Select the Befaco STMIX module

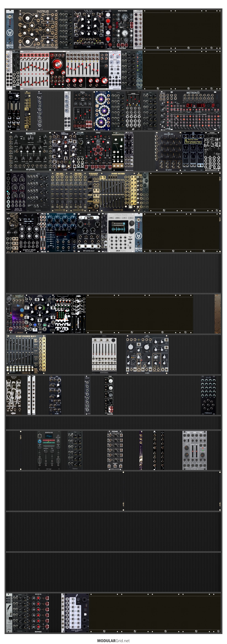point(109,395)
